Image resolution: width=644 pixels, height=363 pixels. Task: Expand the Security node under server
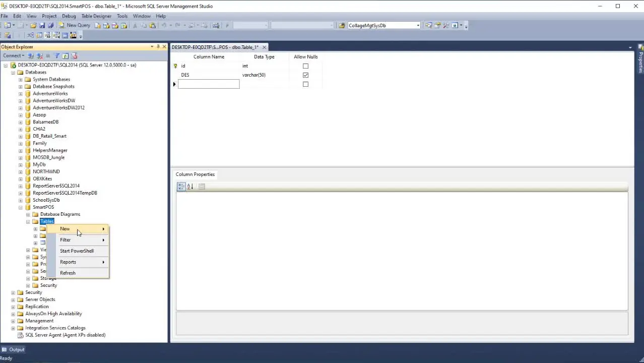coord(14,292)
